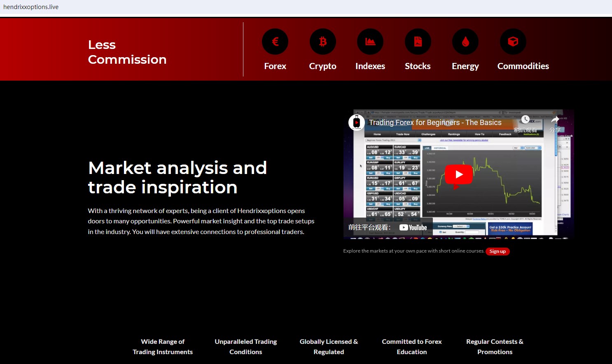Viewport: 612px width, 364px height.
Task: Open the video on YouTube via logo
Action: [413, 227]
